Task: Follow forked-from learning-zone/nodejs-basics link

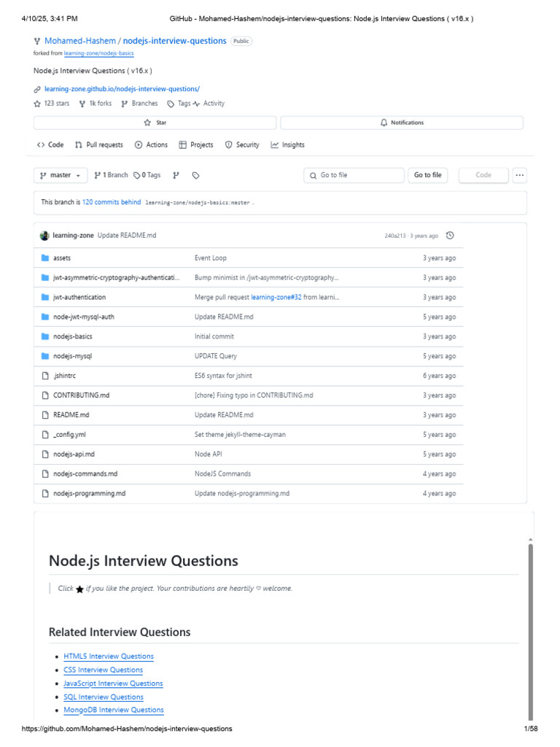Action: (x=99, y=53)
